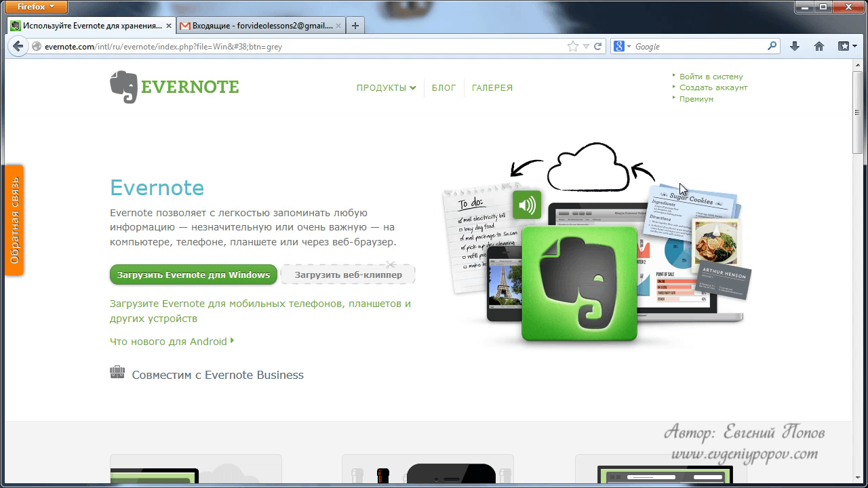
Task: Open the address bar history dropdown
Action: coord(587,47)
